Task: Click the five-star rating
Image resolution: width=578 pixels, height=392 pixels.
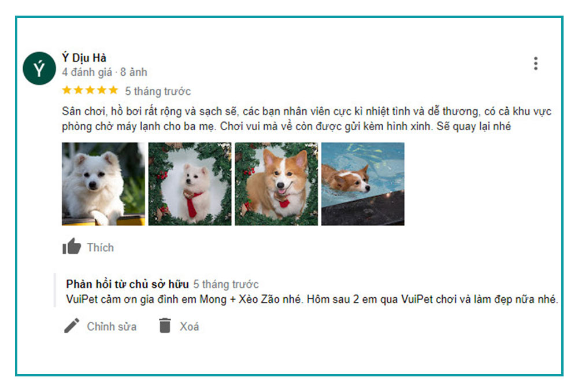Action: pos(90,90)
